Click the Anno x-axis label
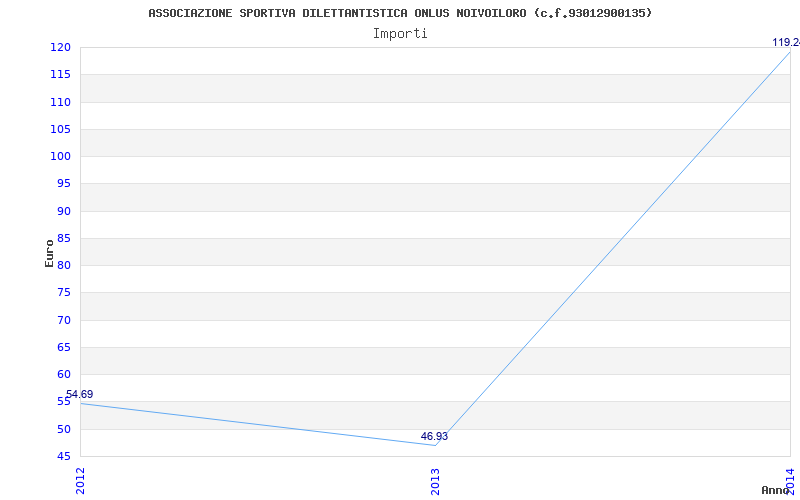This screenshot has height=500, width=800. pos(776,490)
